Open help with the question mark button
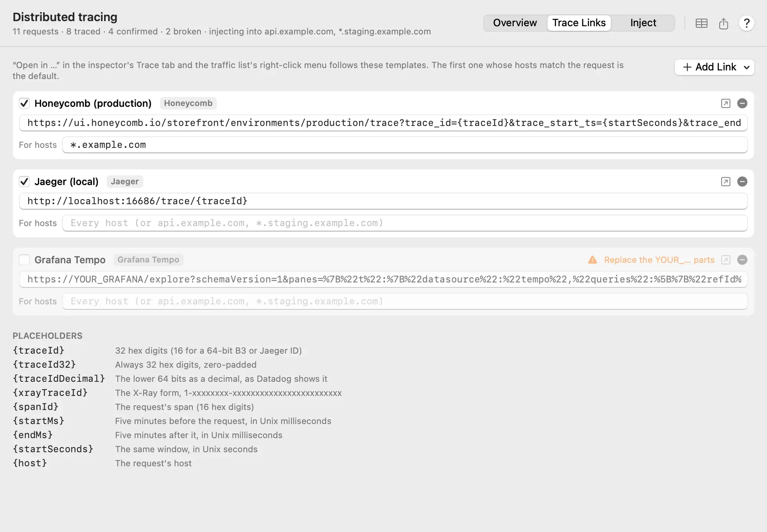Image resolution: width=767 pixels, height=532 pixels. pyautogui.click(x=746, y=23)
